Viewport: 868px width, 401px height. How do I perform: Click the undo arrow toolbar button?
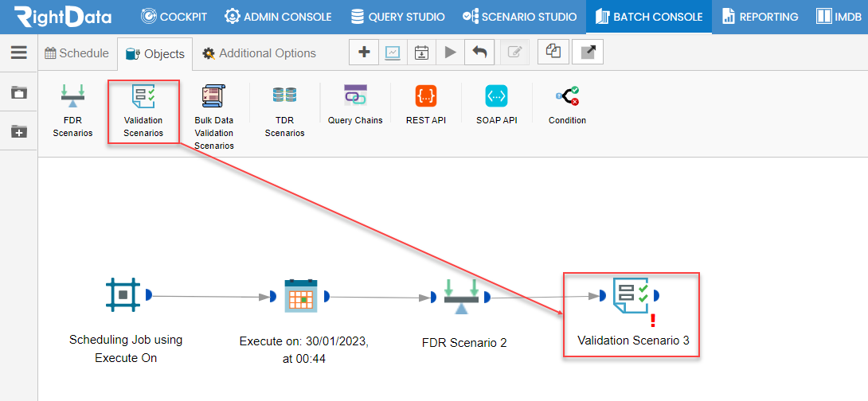(479, 52)
